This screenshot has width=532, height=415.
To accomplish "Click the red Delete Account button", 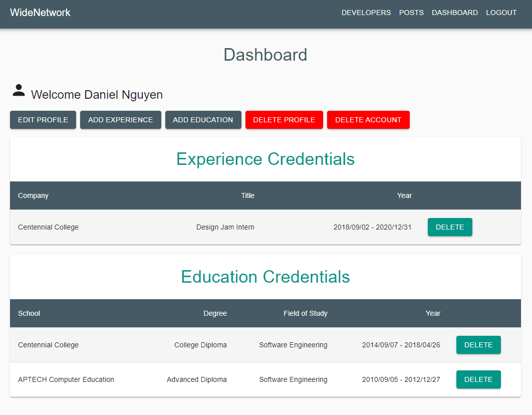I will 368,120.
